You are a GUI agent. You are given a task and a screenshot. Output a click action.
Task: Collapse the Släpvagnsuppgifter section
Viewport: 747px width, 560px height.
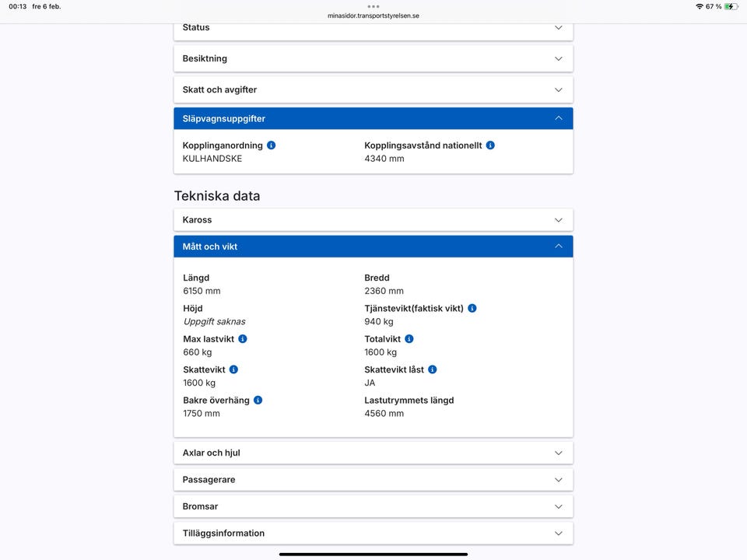coord(373,118)
